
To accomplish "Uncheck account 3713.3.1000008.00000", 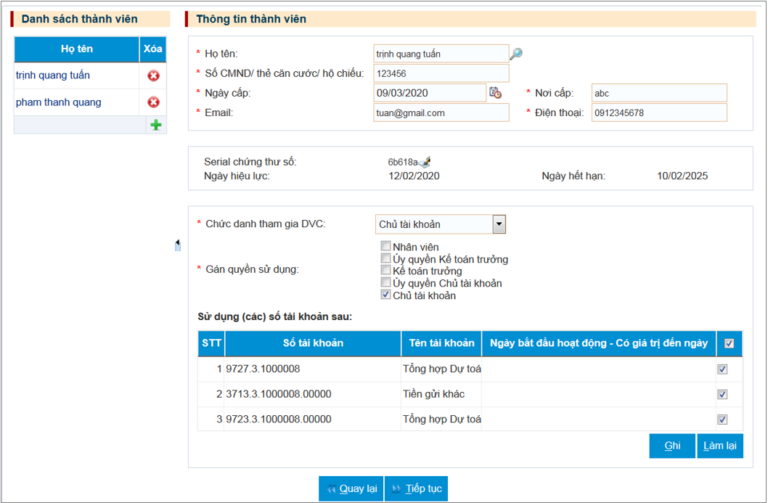I will pos(722,394).
